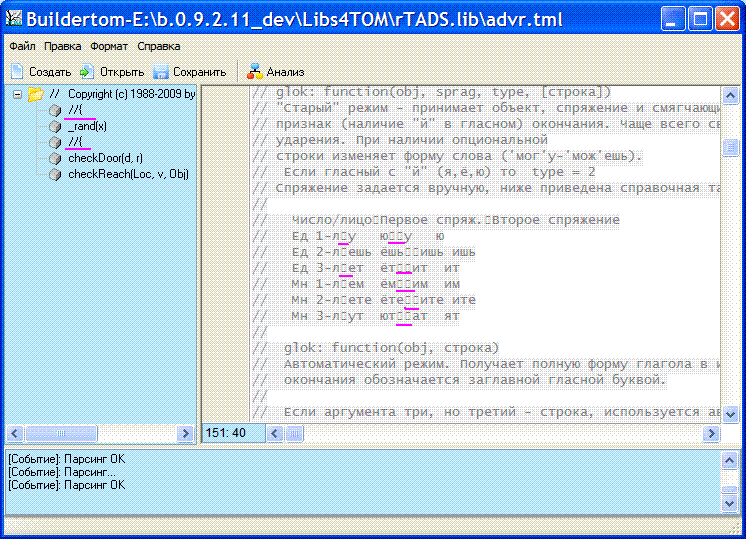Image resolution: width=746 pixels, height=539 pixels.
Task: Click the code line starting with Автоматический режим
Action: pos(486,364)
